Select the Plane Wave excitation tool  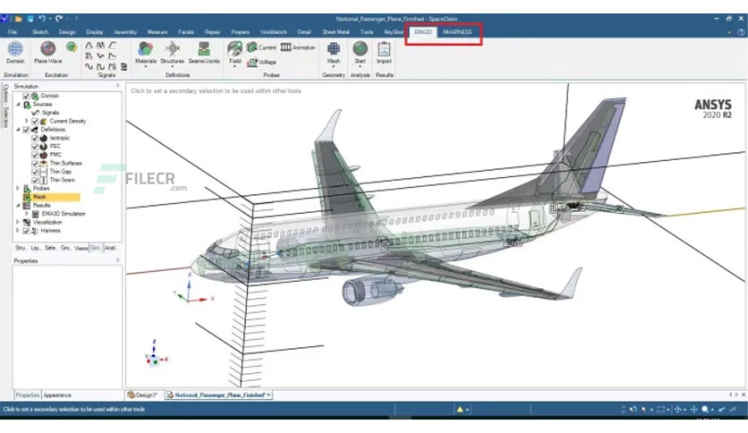[46, 51]
